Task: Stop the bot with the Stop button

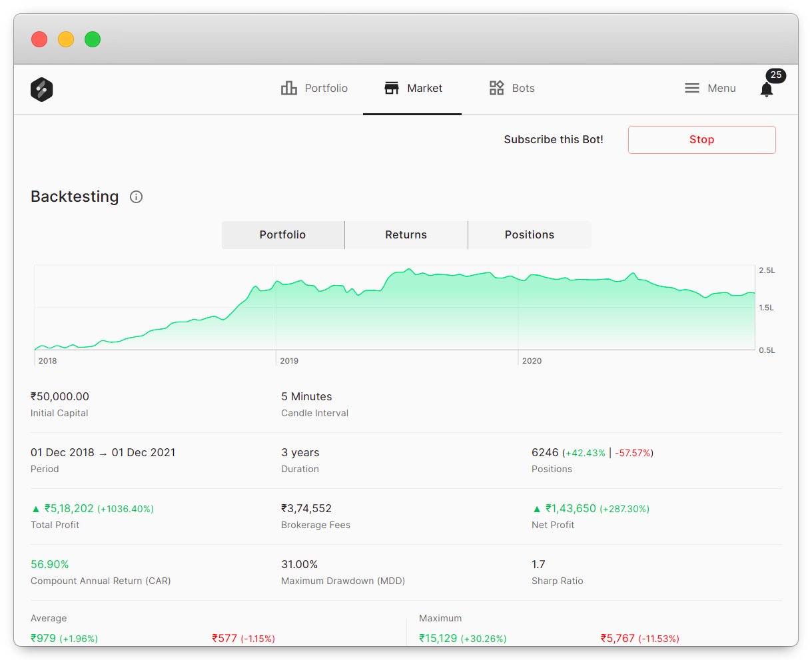Action: tap(701, 139)
